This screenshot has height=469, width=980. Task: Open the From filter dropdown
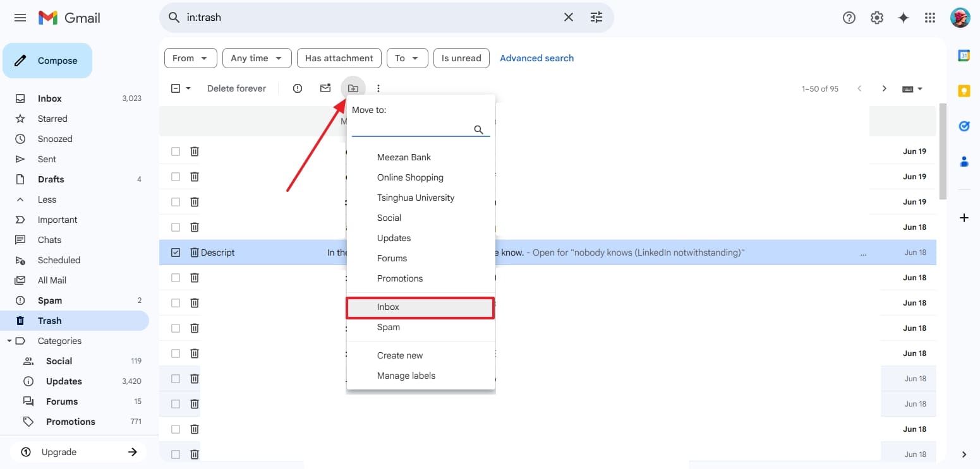(190, 57)
